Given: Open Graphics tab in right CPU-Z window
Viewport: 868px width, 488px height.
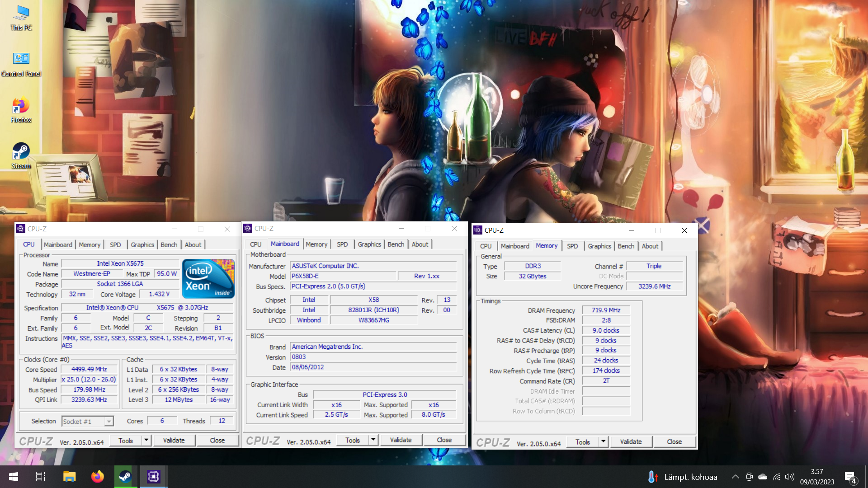Looking at the screenshot, I should (x=599, y=246).
